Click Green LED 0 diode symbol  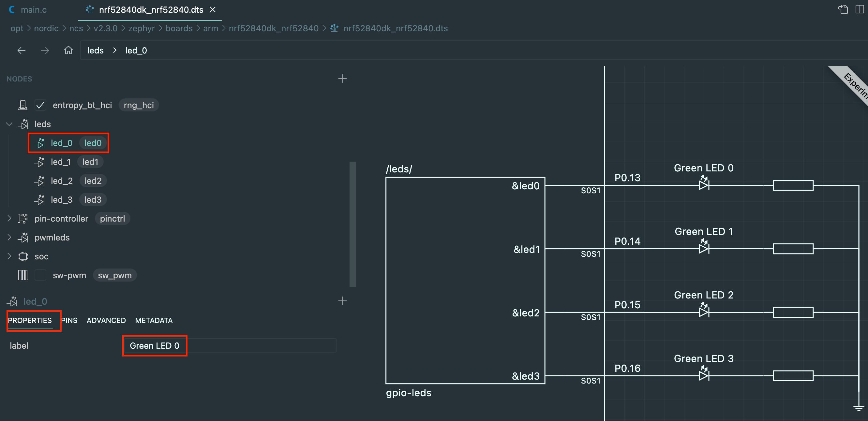tap(704, 184)
